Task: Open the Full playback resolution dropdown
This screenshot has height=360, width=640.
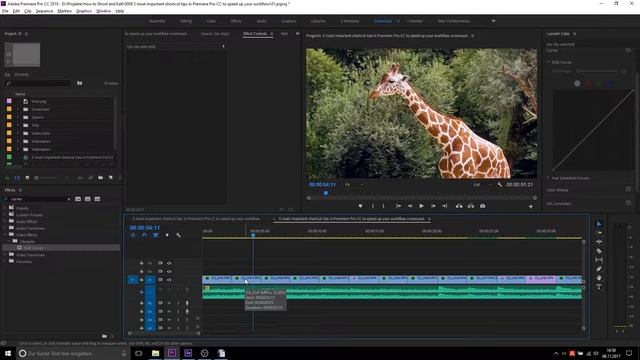Action: [482, 185]
